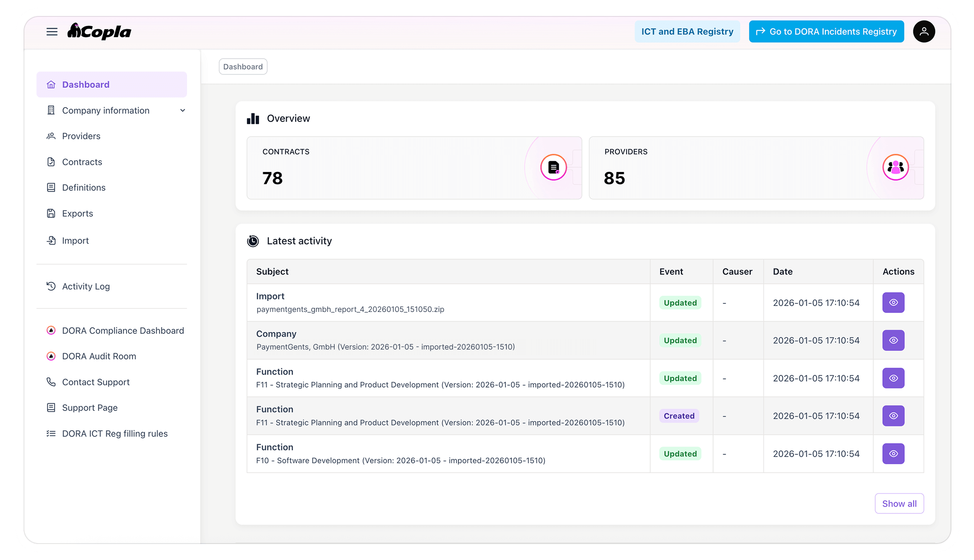Go to DORA Incidents Registry
This screenshot has width=974, height=560.
tap(826, 32)
